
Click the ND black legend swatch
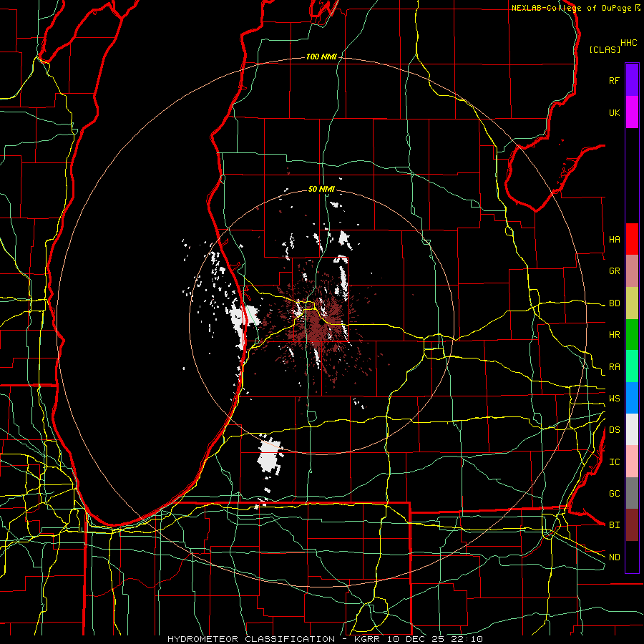[632, 557]
